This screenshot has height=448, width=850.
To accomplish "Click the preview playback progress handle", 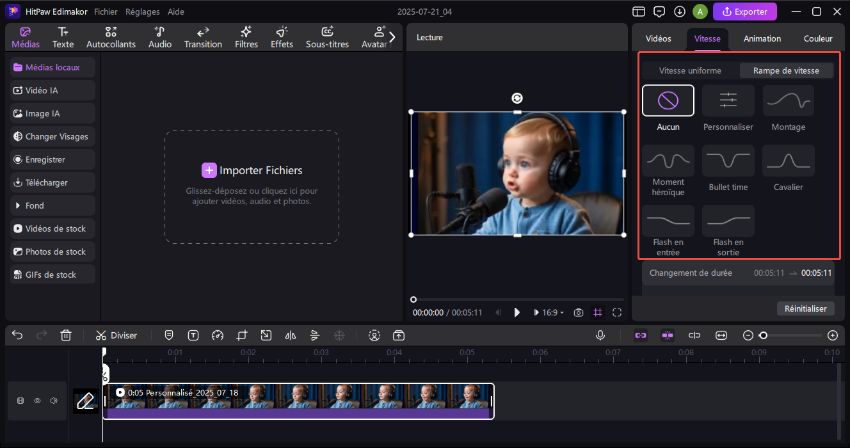I will (x=414, y=299).
